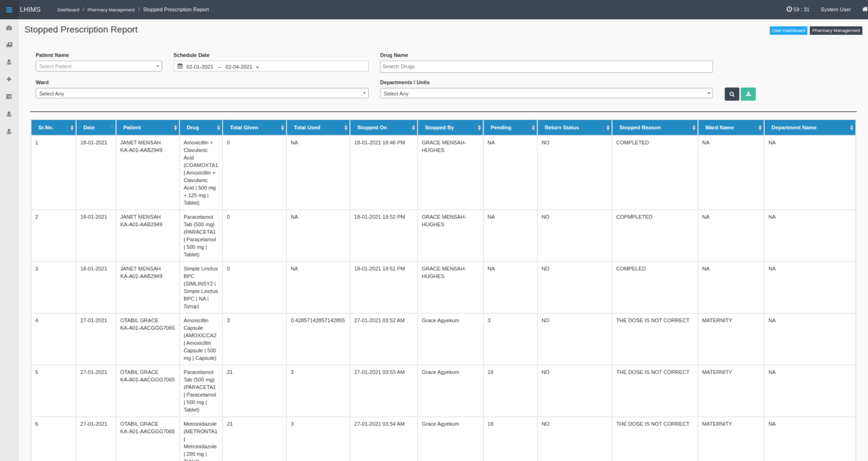Open the calendar icon in Schedule Date
This screenshot has width=868, height=461.
180,66
